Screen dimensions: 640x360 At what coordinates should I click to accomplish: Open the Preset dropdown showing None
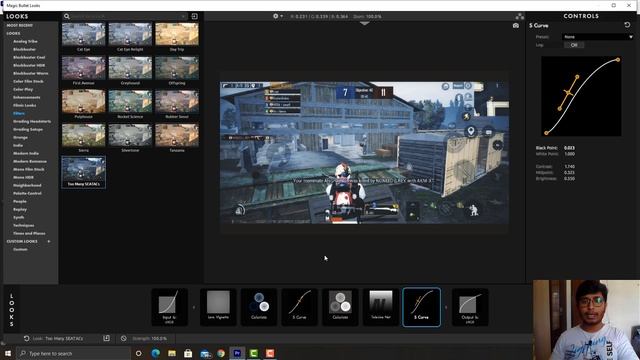[598, 37]
